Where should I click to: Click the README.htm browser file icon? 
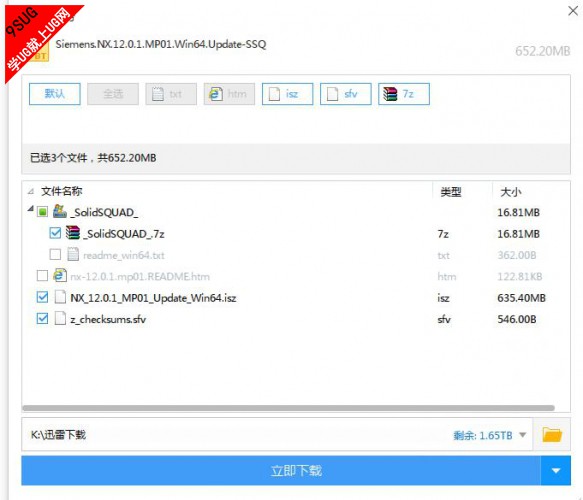[x=60, y=275]
